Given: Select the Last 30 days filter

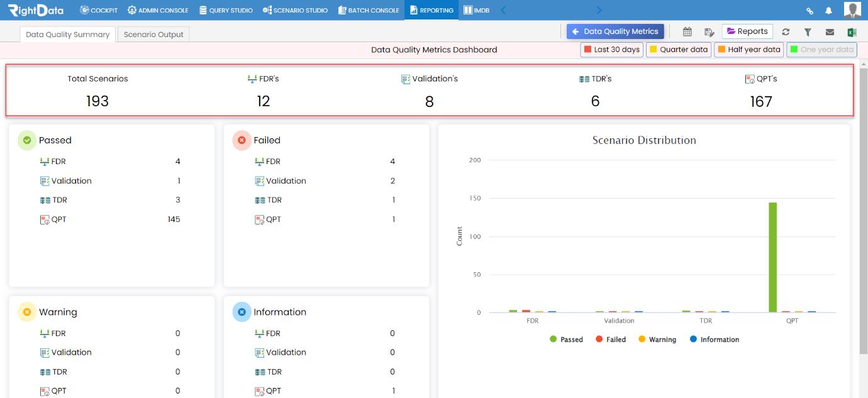Looking at the screenshot, I should 611,50.
